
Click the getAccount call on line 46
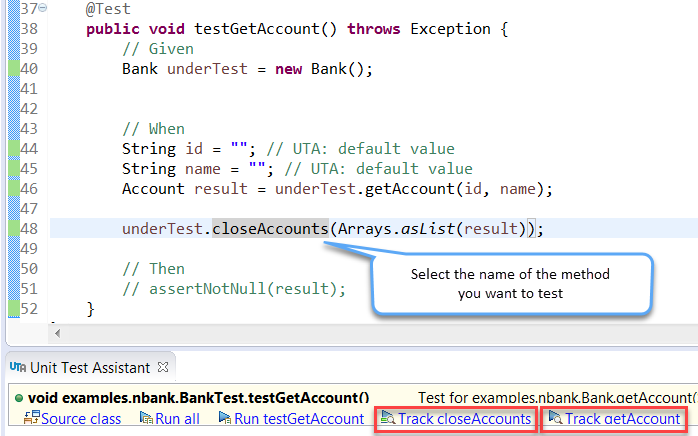click(x=410, y=189)
